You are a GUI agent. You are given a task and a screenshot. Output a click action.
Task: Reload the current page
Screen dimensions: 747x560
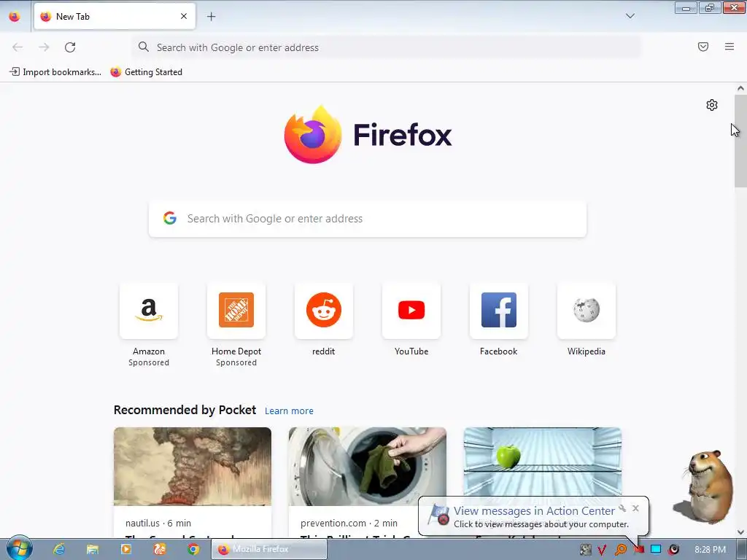(70, 47)
